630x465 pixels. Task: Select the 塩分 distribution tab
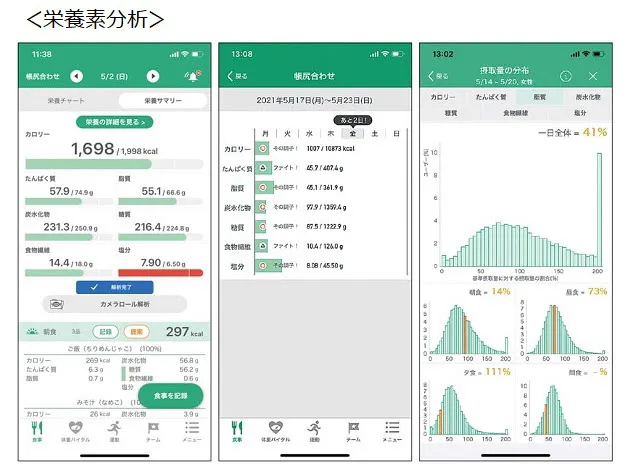(580, 113)
